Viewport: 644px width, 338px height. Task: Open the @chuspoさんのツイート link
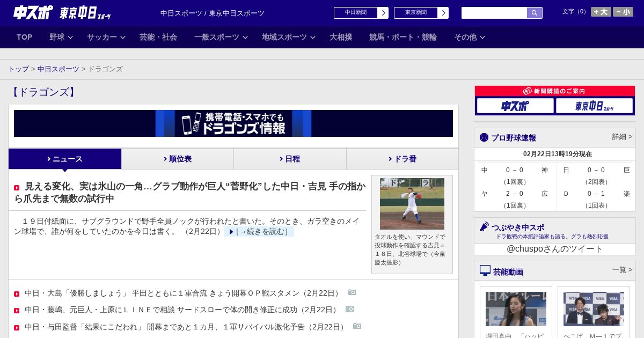tap(555, 249)
